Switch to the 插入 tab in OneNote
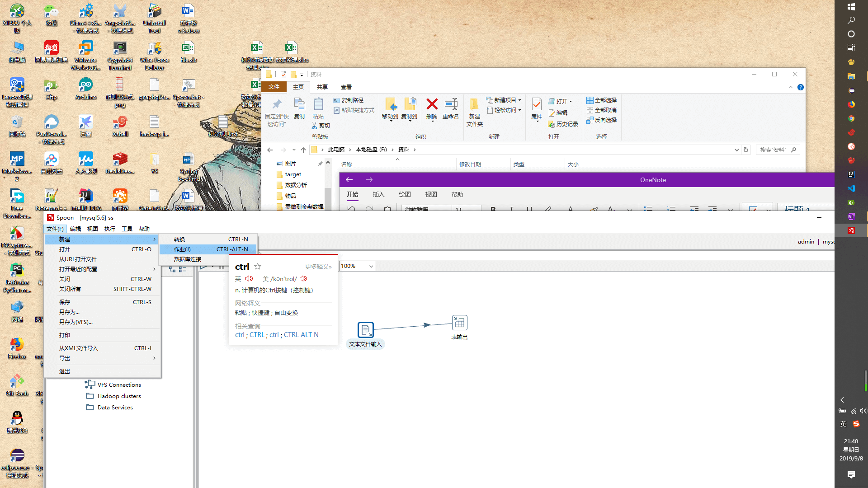Screen dimensions: 868x488 [378, 195]
